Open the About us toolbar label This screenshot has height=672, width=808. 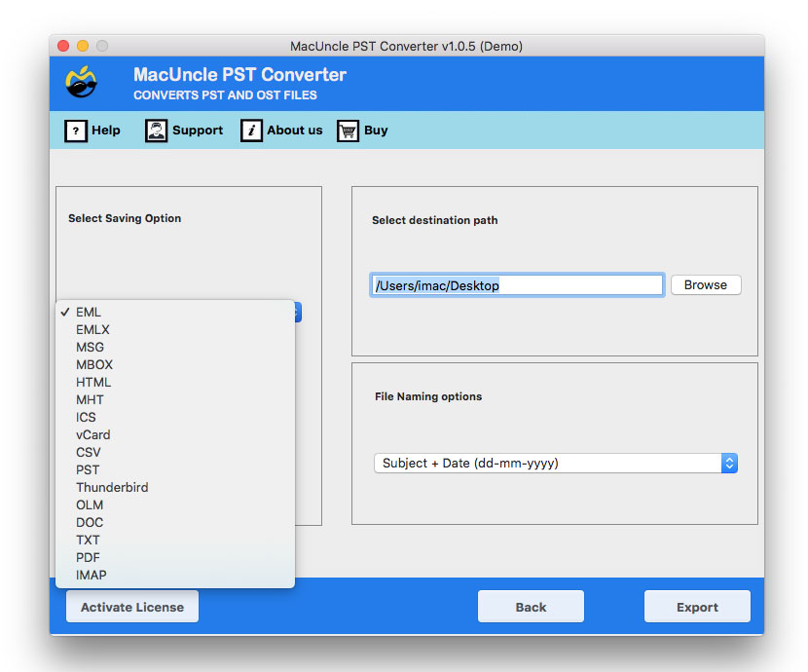point(295,131)
